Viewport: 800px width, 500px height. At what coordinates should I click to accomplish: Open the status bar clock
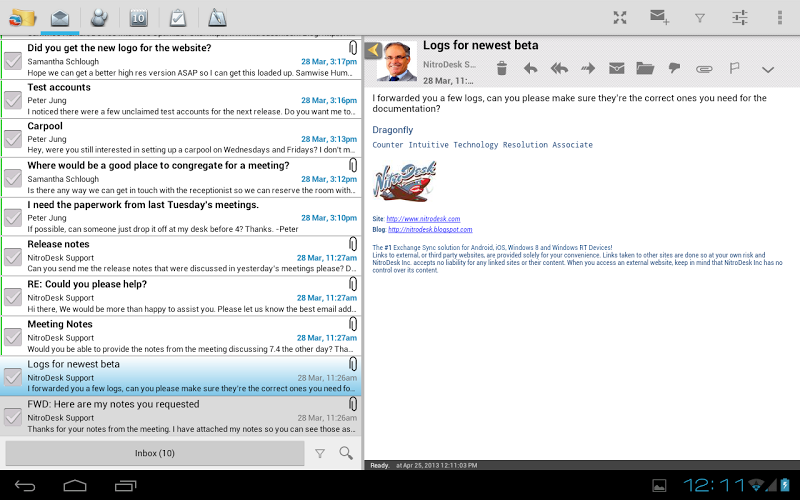(x=715, y=485)
